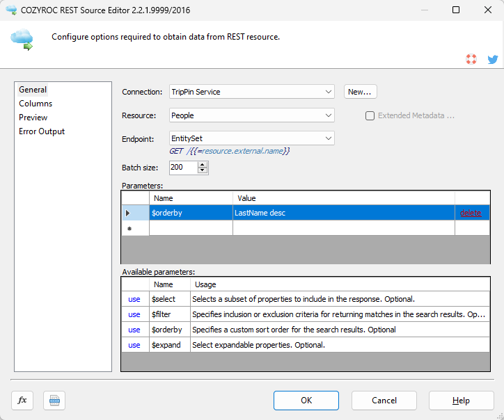504x420 pixels.
Task: Open the Twitter bird icon
Action: coord(492,59)
